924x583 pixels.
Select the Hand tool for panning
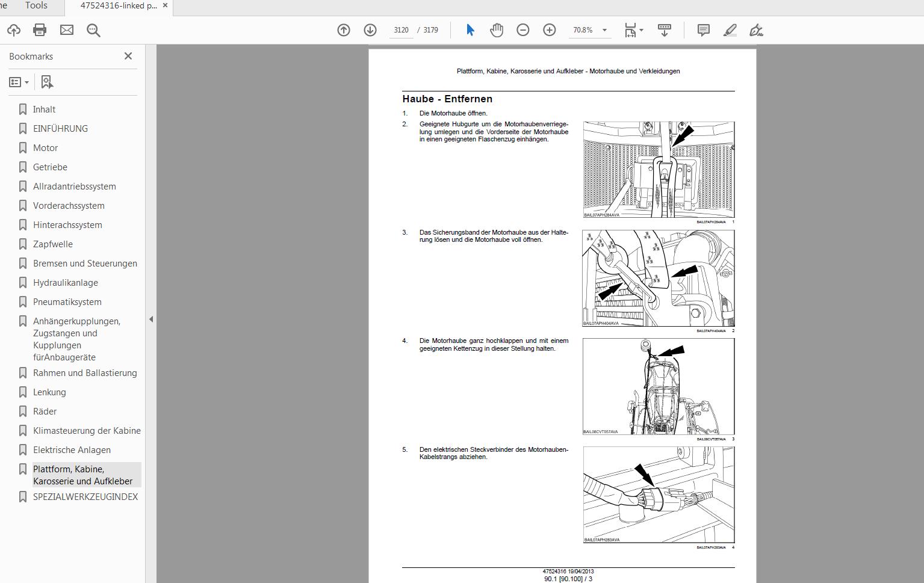(x=497, y=29)
